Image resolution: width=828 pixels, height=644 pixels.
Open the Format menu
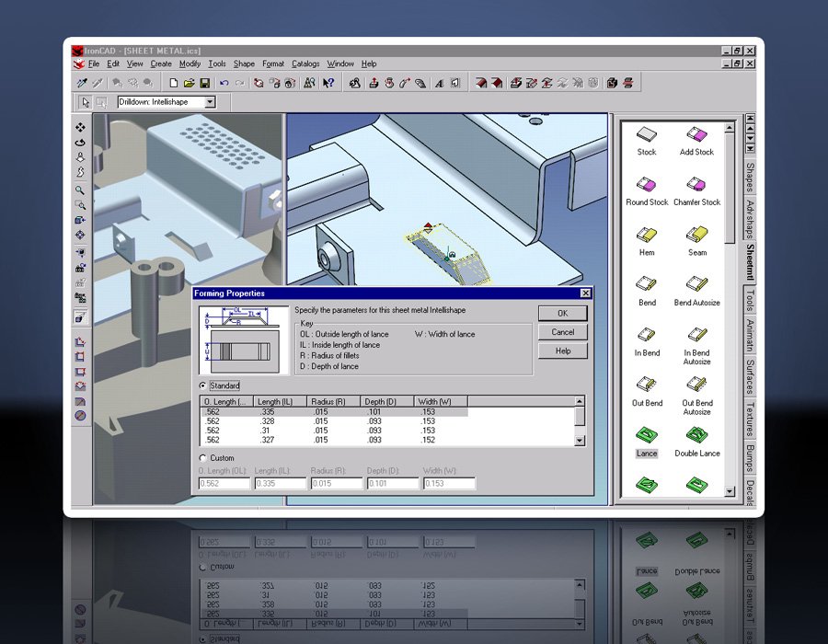273,63
